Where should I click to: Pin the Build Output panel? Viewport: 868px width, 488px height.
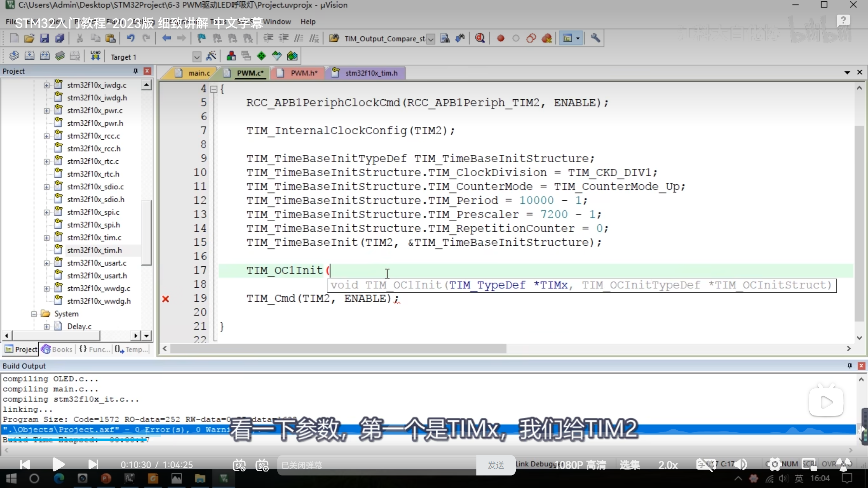pyautogui.click(x=850, y=366)
